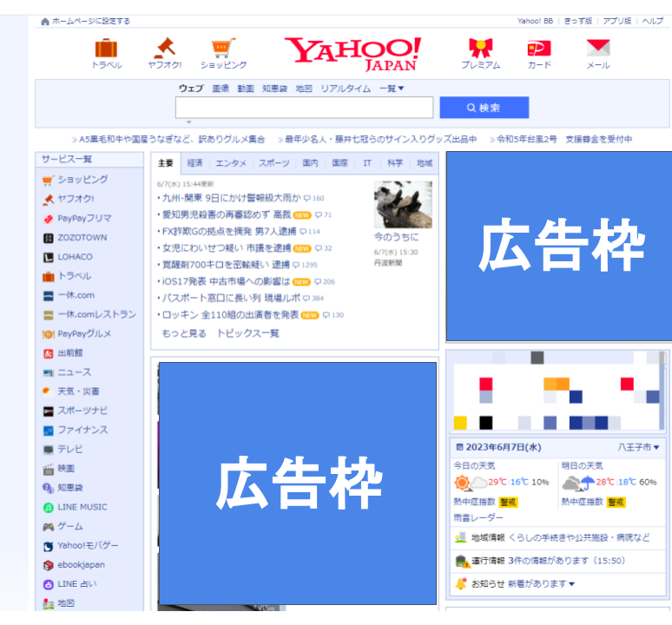Click the 今日の天気 sunny weather icon

(462, 483)
